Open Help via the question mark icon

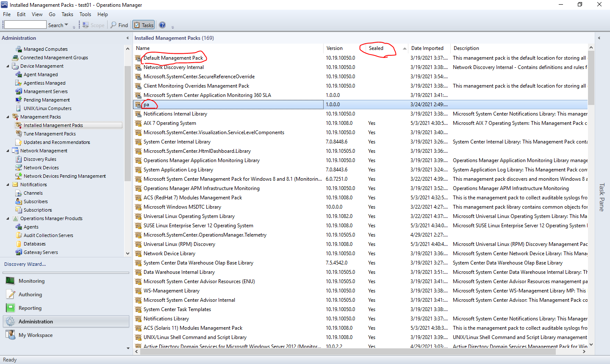tap(162, 25)
